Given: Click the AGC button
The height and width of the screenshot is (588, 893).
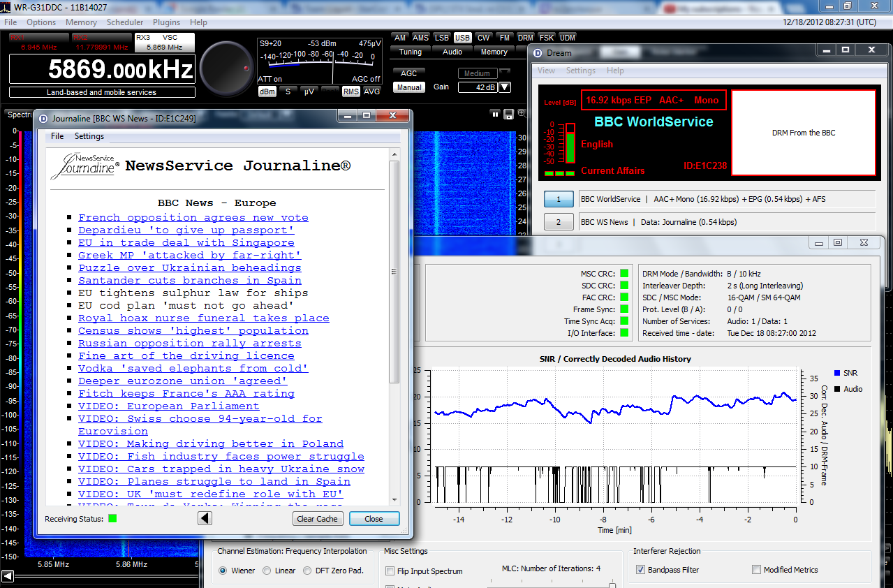Looking at the screenshot, I should (x=409, y=73).
